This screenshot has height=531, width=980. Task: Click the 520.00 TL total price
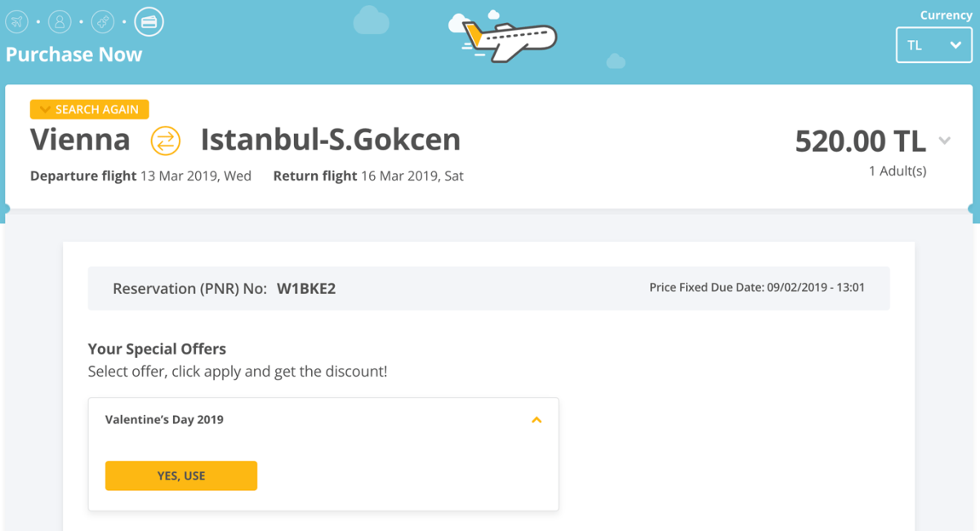tap(860, 141)
